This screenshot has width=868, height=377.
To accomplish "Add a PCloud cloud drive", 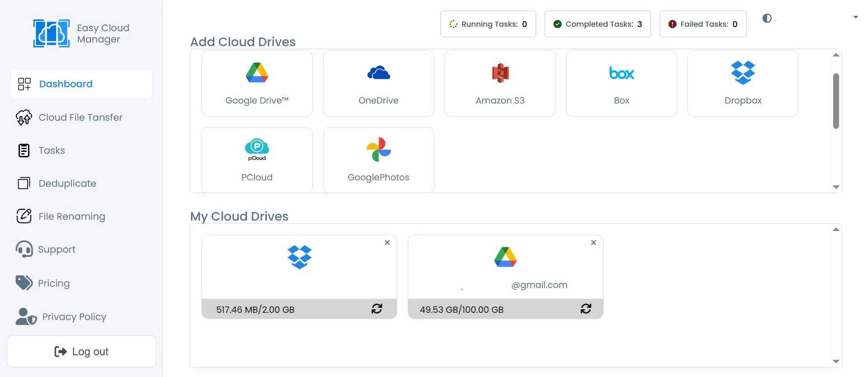I will coord(257,160).
